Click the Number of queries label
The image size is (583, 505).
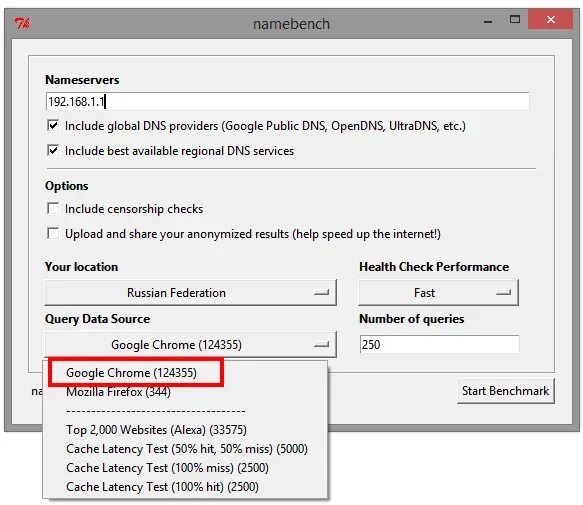point(412,319)
